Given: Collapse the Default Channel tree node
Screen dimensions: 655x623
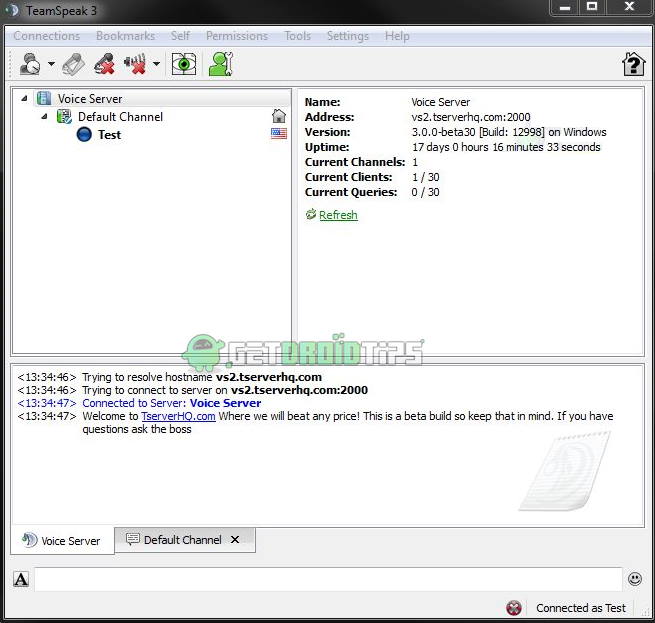Looking at the screenshot, I should [44, 117].
